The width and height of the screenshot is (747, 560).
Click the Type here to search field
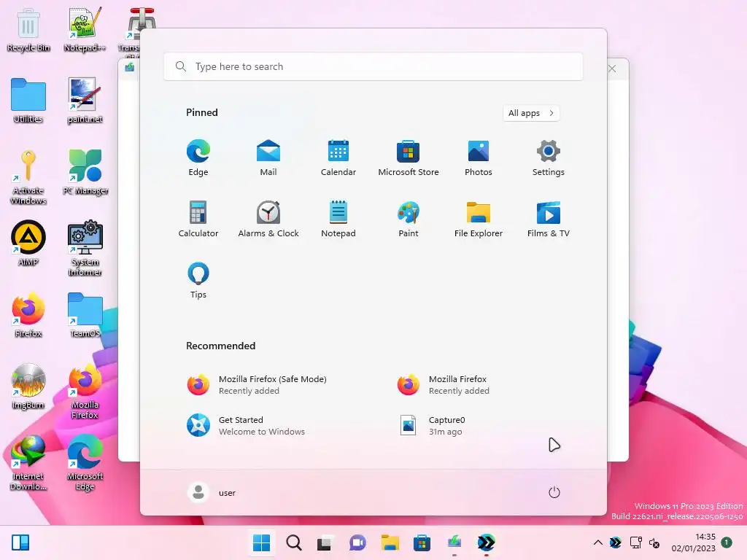(373, 66)
